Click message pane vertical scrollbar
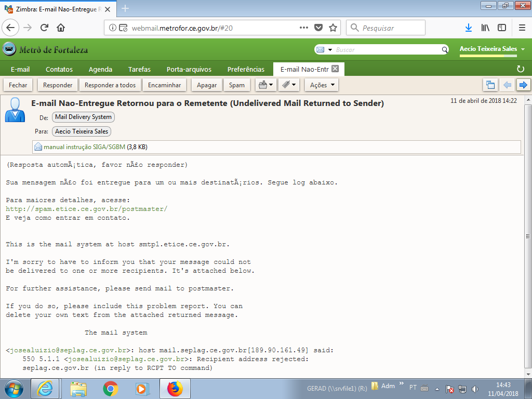This screenshot has height=399, width=532. point(528,236)
